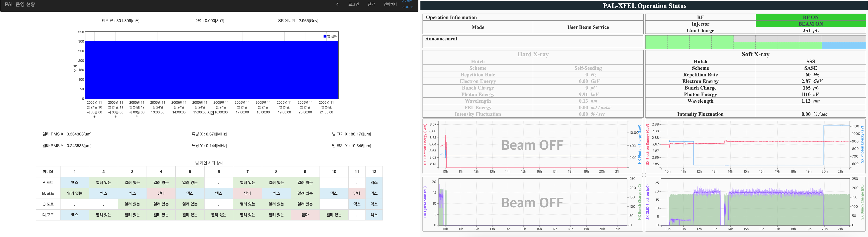Select the B port column 4 닫다 cell
The width and height of the screenshot is (868, 237).
tap(161, 193)
